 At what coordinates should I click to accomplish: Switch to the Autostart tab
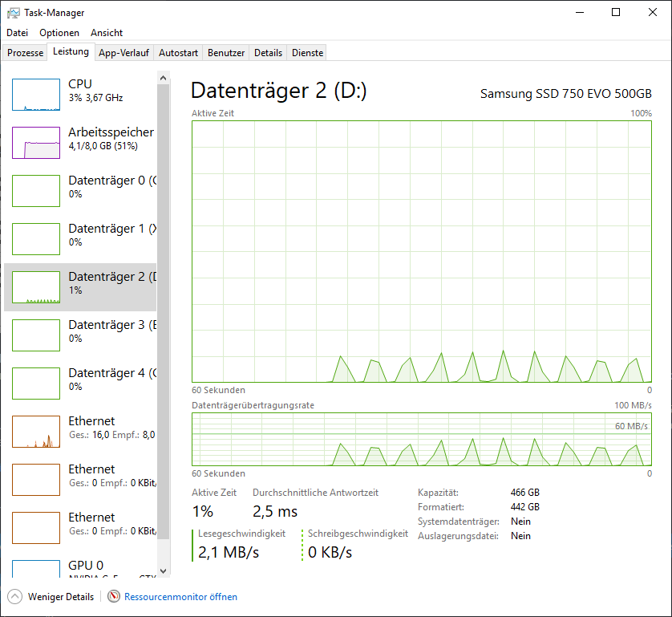pyautogui.click(x=178, y=53)
